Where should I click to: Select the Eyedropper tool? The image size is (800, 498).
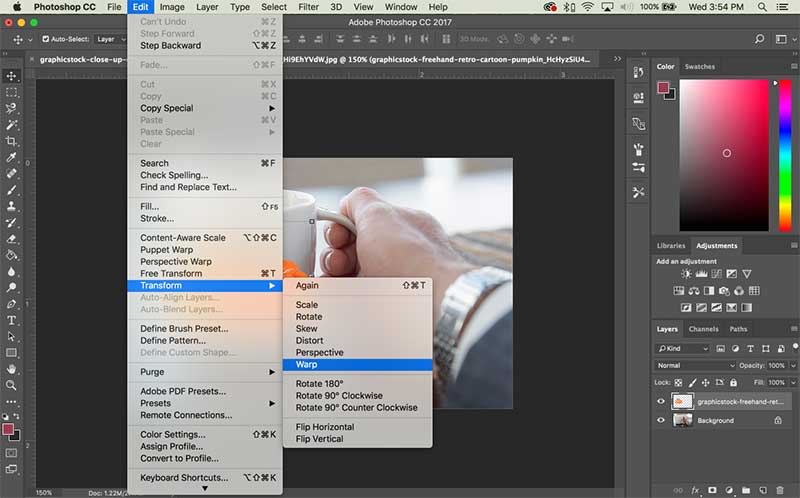(11, 157)
